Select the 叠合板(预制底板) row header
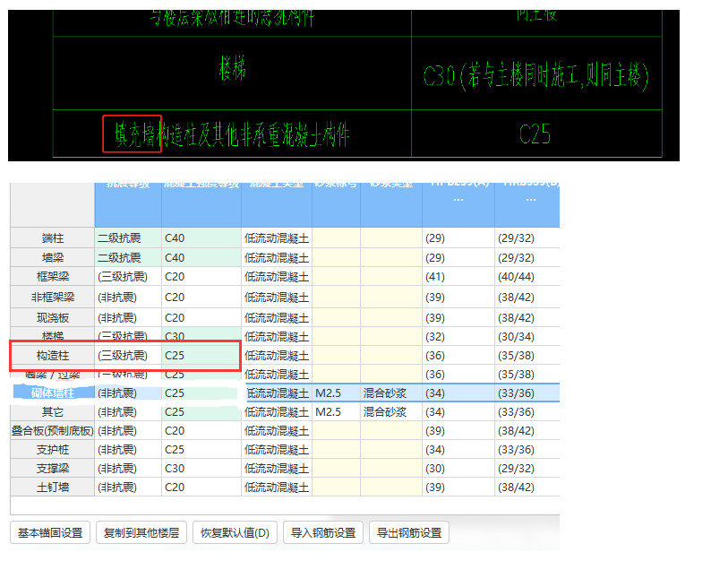The image size is (728, 561). point(53,431)
